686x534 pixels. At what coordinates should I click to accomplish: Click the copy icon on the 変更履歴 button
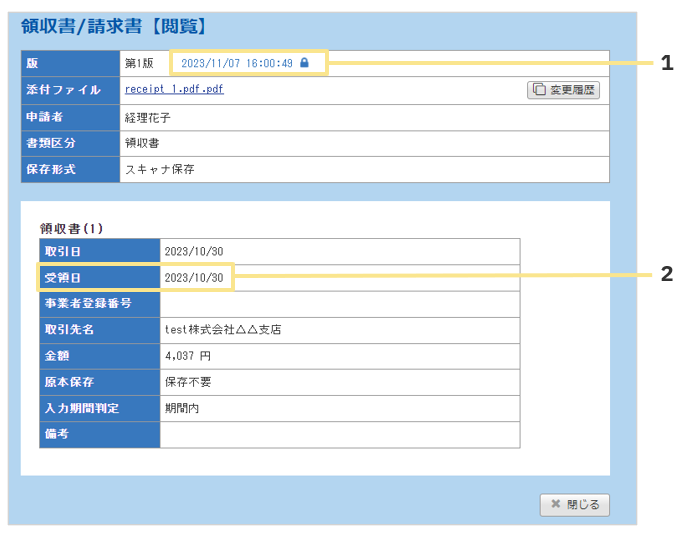pyautogui.click(x=540, y=90)
